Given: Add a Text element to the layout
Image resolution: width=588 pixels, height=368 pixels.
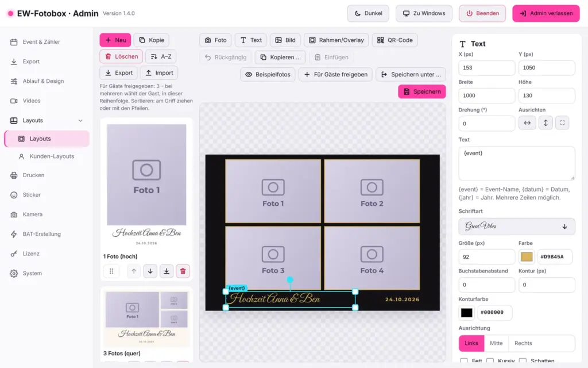Looking at the screenshot, I should [251, 40].
